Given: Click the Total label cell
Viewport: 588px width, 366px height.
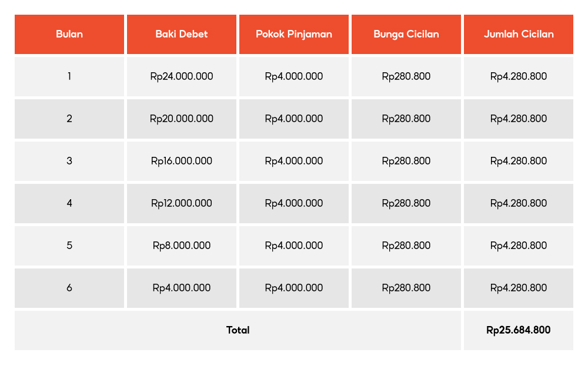Looking at the screenshot, I should coord(238,330).
